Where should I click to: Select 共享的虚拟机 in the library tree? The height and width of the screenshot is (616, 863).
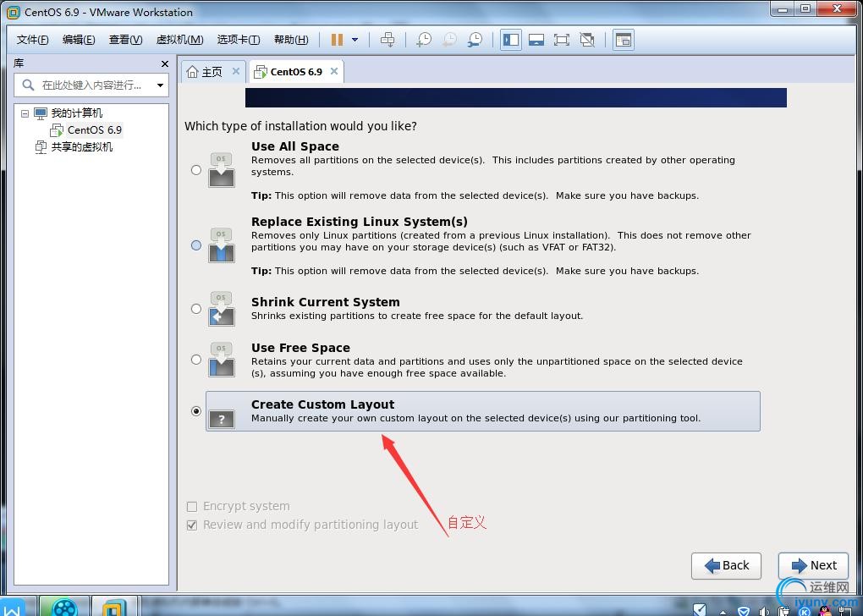[x=81, y=147]
